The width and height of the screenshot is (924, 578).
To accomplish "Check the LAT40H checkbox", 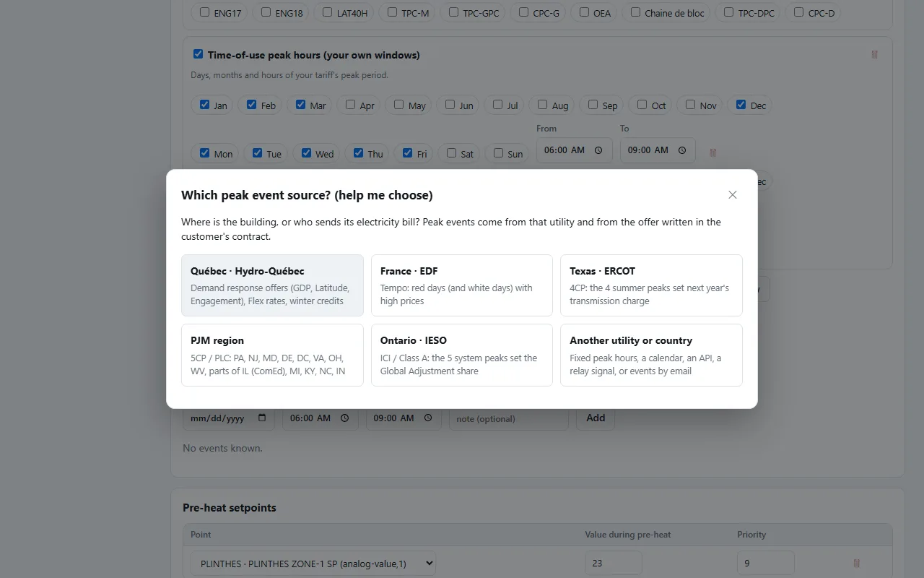I will [x=328, y=12].
